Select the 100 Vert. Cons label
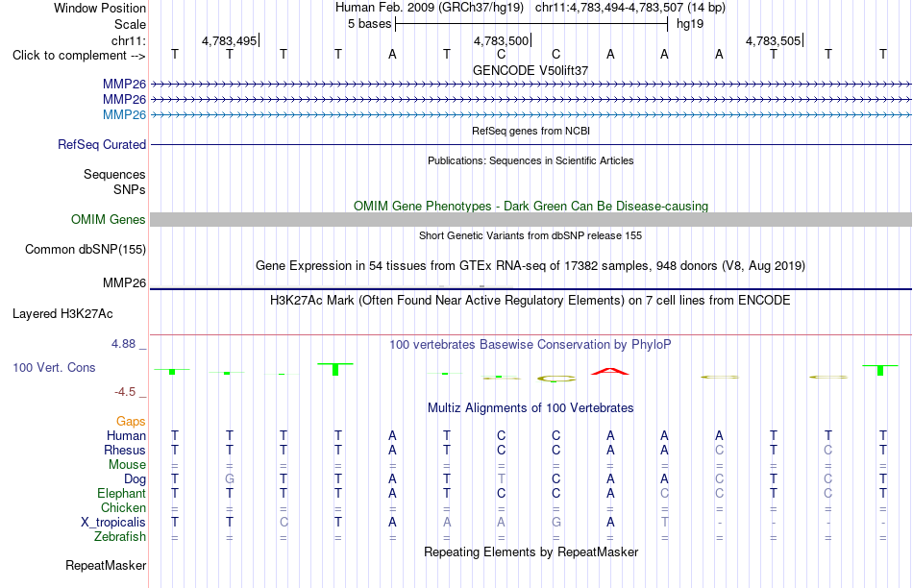The image size is (913, 588). pos(54,367)
